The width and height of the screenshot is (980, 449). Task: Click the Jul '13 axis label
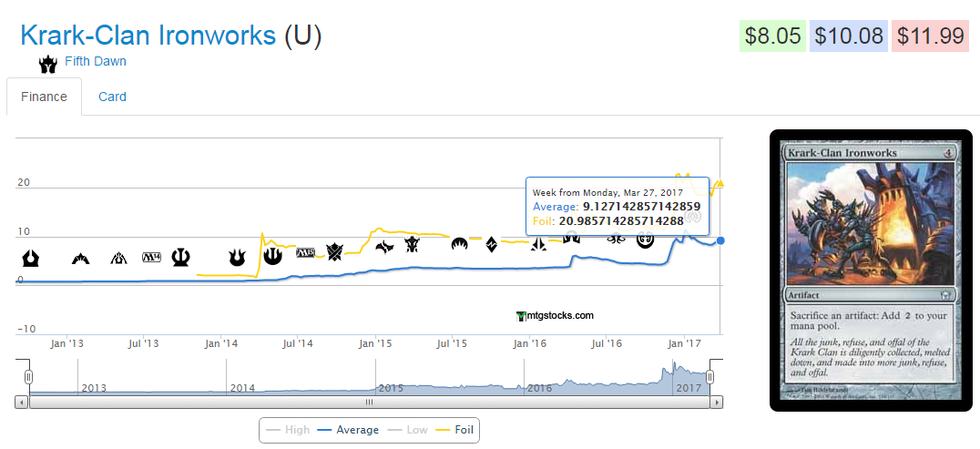[143, 344]
